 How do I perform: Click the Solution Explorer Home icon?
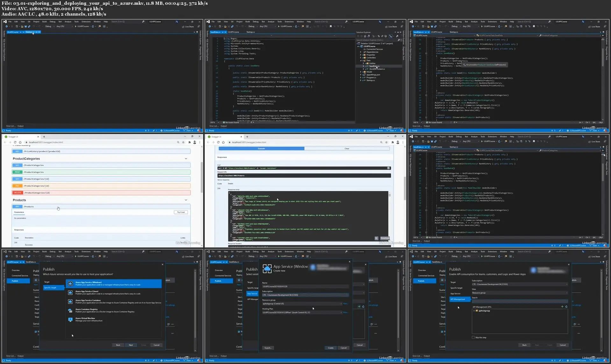click(x=365, y=36)
